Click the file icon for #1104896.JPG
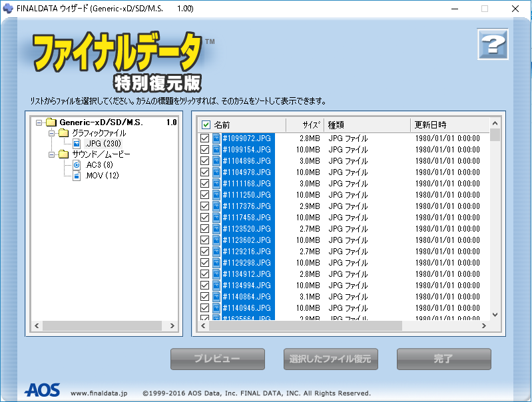The width and height of the screenshot is (532, 402). 216,161
